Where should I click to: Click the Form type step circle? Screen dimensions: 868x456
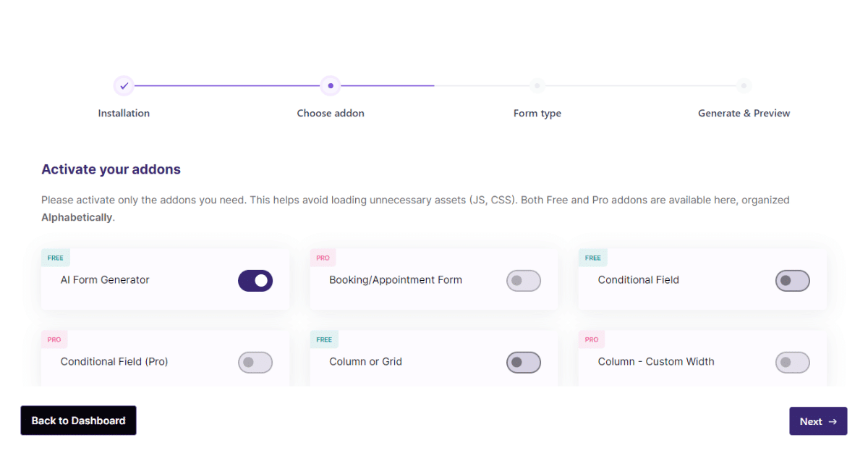(537, 85)
